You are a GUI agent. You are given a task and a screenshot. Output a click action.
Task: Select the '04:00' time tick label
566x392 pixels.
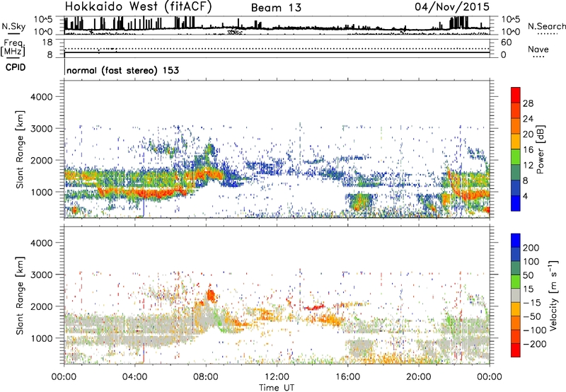point(134,377)
